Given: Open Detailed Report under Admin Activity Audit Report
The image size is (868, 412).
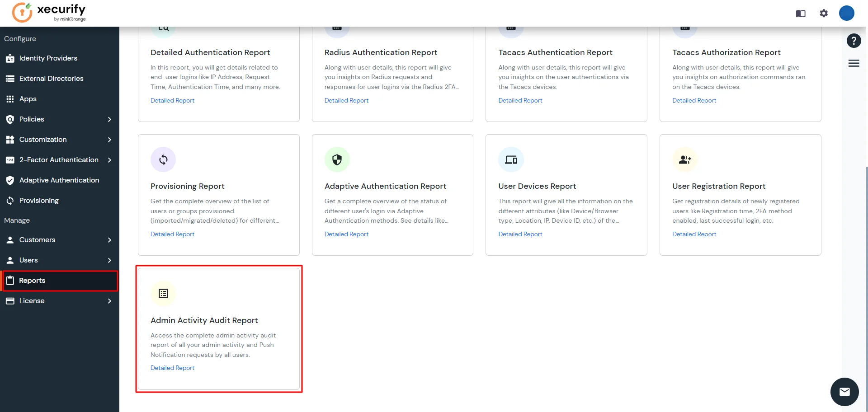Looking at the screenshot, I should pyautogui.click(x=172, y=368).
